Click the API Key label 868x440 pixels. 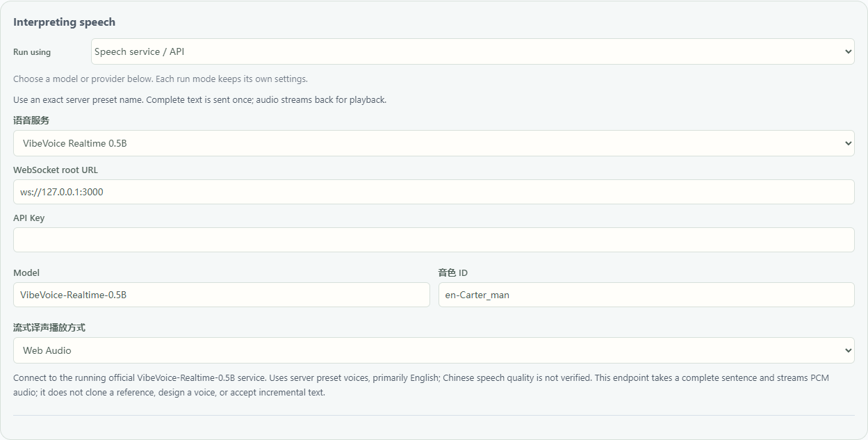[29, 218]
